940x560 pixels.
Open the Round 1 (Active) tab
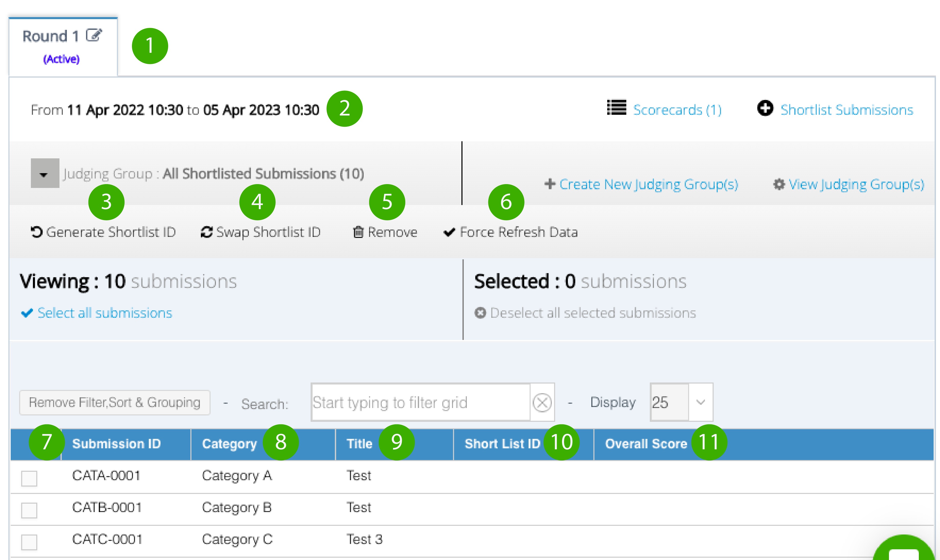(x=63, y=47)
